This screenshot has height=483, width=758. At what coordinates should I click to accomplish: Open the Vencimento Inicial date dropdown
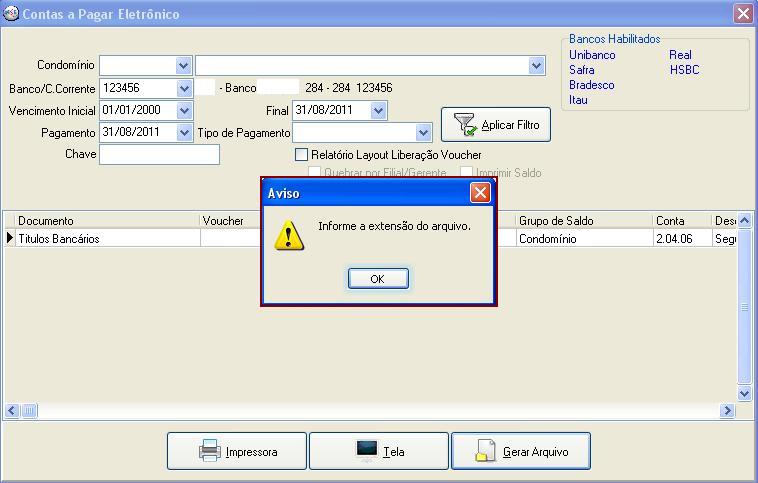(183, 111)
